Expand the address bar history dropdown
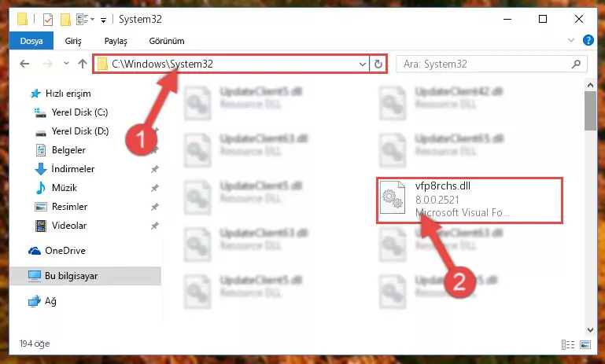605x364 pixels. (x=363, y=64)
